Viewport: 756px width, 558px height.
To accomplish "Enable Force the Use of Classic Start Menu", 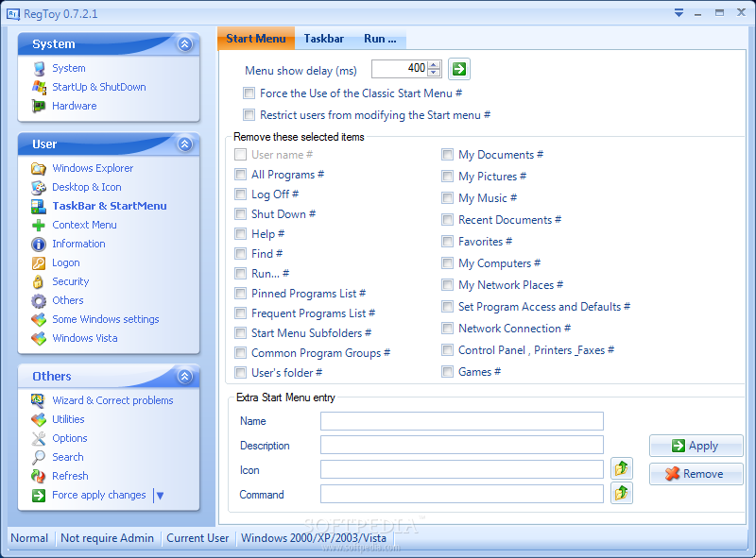I will point(249,93).
